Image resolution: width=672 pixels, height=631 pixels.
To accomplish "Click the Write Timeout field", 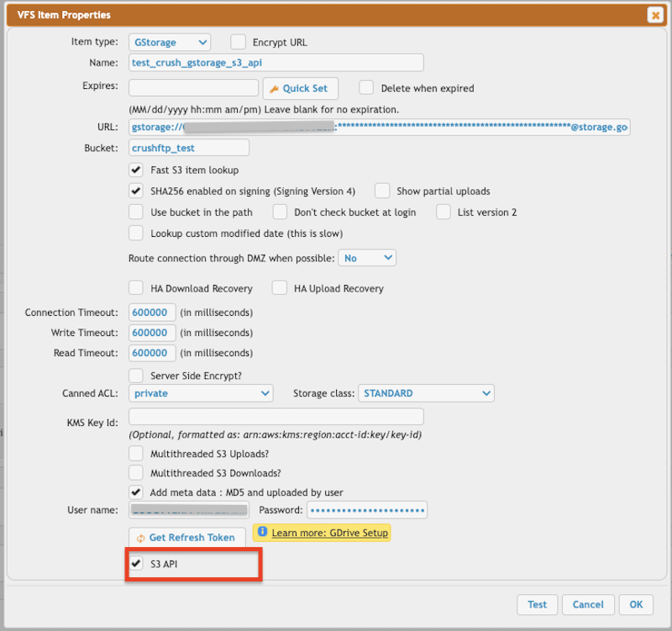I will coord(152,333).
